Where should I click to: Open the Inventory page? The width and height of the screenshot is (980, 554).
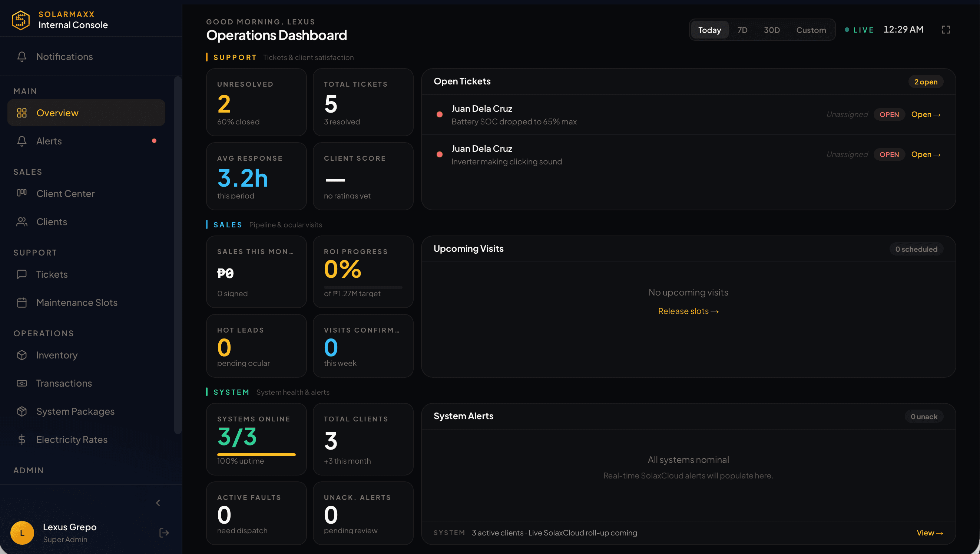coord(86,355)
